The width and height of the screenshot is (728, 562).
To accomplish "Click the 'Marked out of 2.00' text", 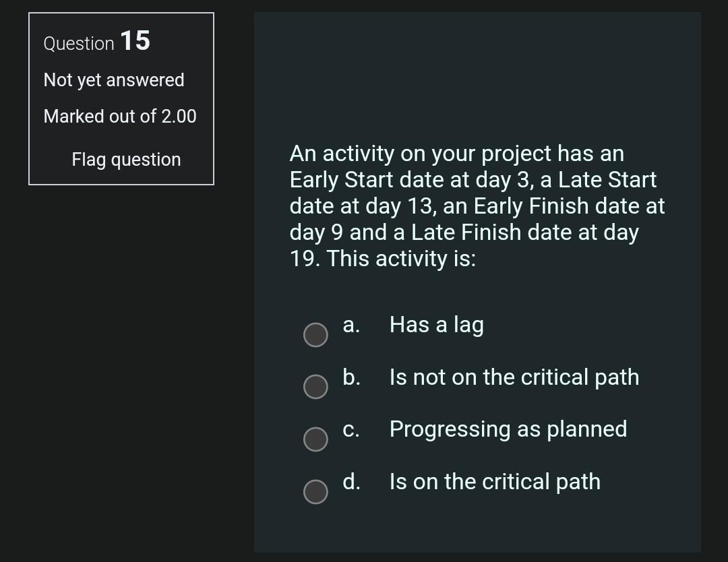I will [120, 117].
